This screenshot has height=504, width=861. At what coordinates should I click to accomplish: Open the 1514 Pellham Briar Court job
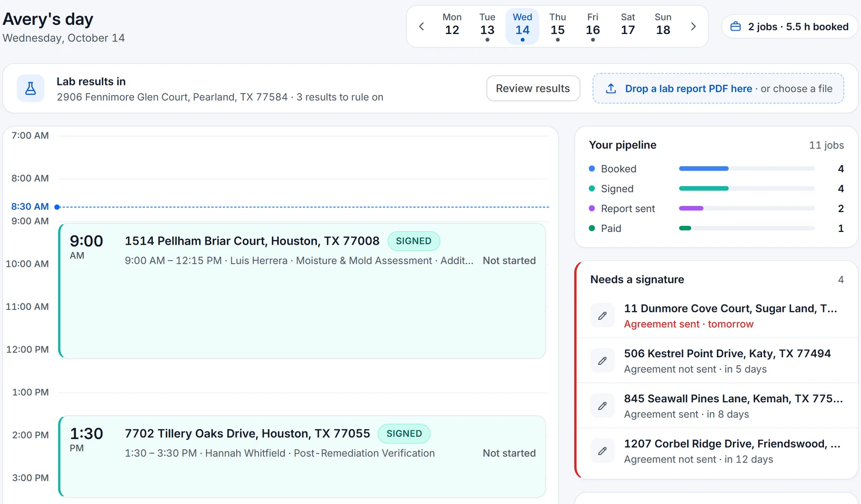(302, 291)
